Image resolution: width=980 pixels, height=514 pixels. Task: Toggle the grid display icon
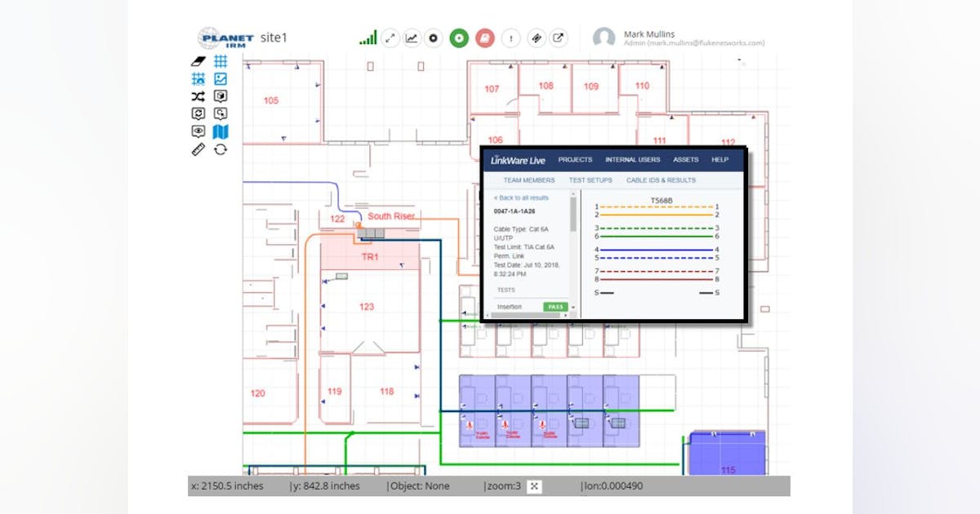click(x=220, y=61)
